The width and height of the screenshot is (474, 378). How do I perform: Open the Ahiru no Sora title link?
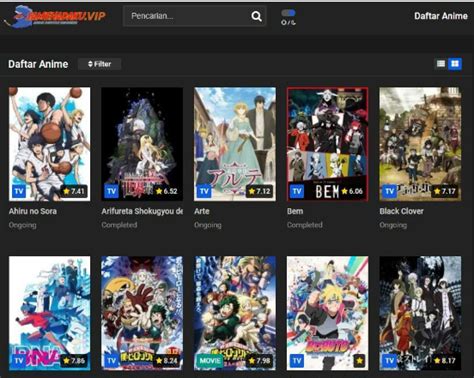point(33,211)
